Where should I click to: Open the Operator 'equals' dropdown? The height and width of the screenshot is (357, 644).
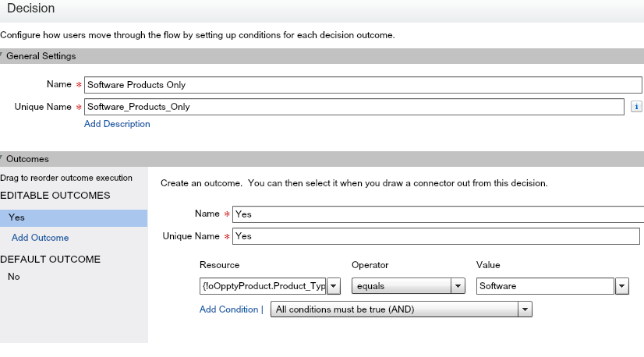408,286
